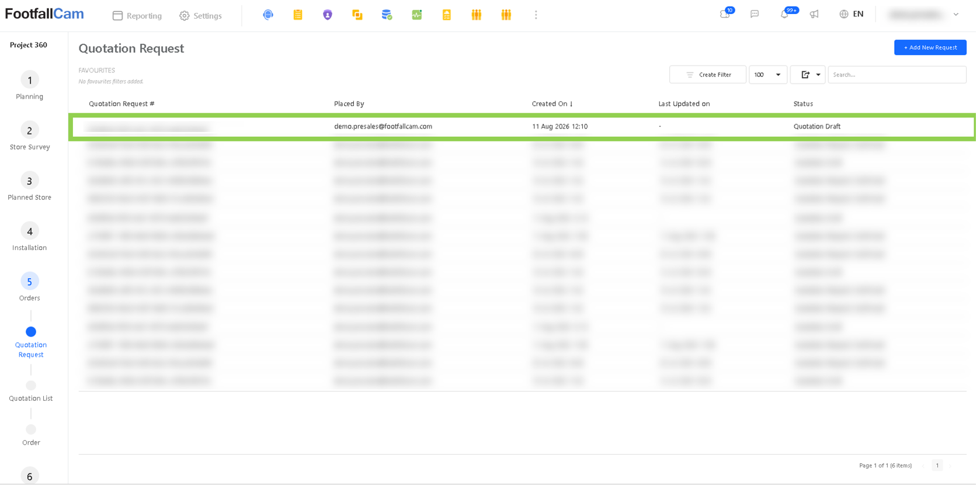This screenshot has height=485, width=980.
Task: Click the demo.presales@footfallcam.com cell
Action: (383, 126)
